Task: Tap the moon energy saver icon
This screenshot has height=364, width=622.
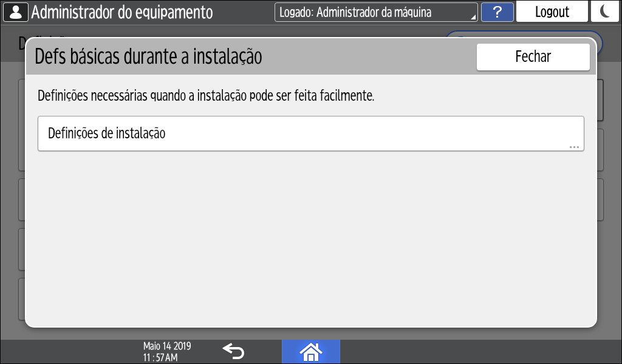Action: pos(606,12)
